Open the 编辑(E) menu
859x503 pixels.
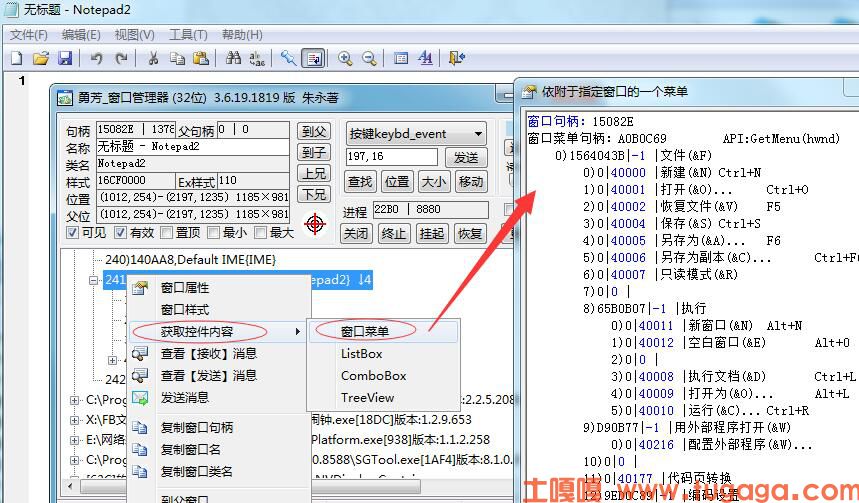tap(81, 35)
